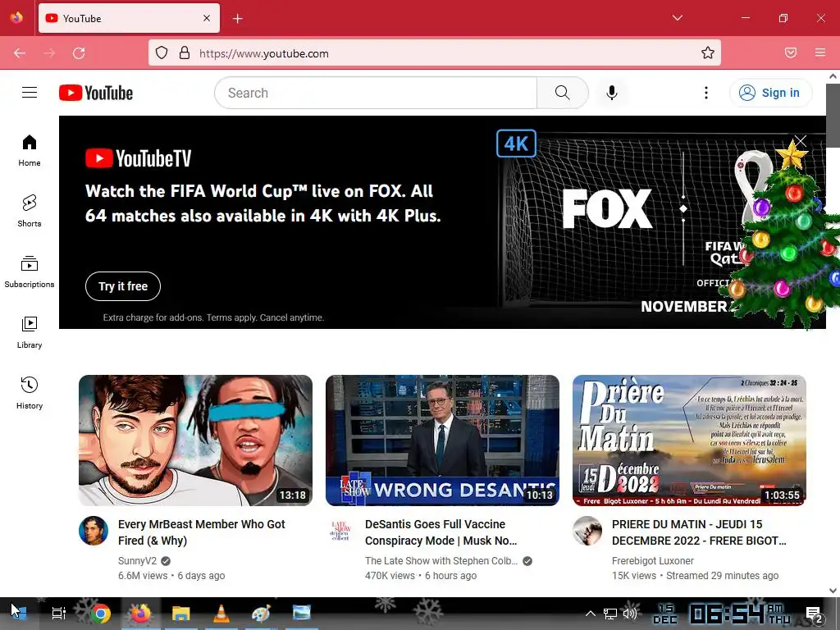This screenshot has height=630, width=840.
Task: Click title "PRIERE DU MATIN - JEUDI 15"
Action: 699,532
